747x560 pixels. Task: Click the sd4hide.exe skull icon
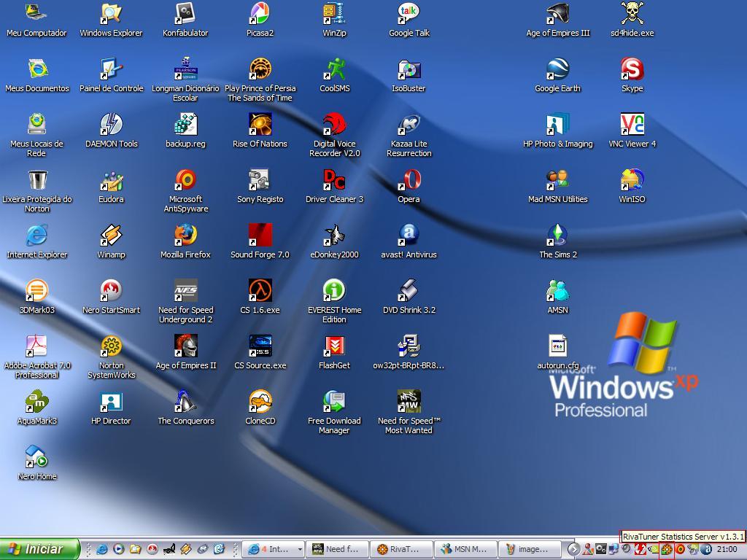tap(632, 13)
